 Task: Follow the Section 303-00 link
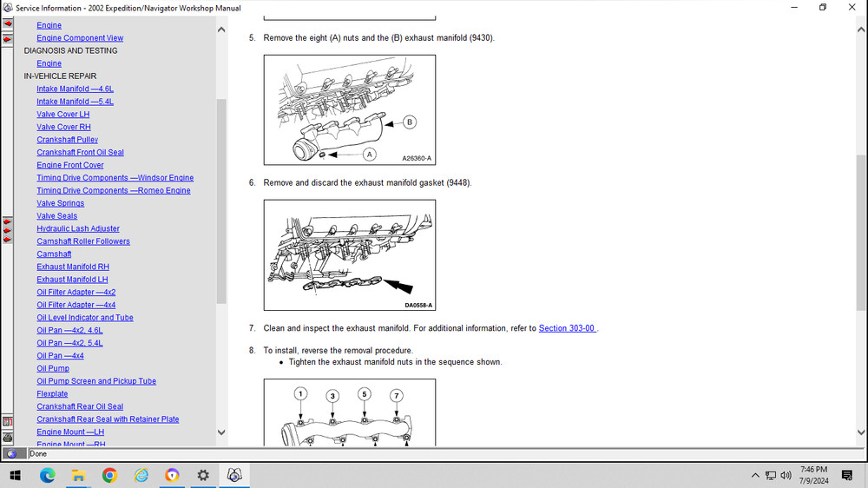(567, 328)
